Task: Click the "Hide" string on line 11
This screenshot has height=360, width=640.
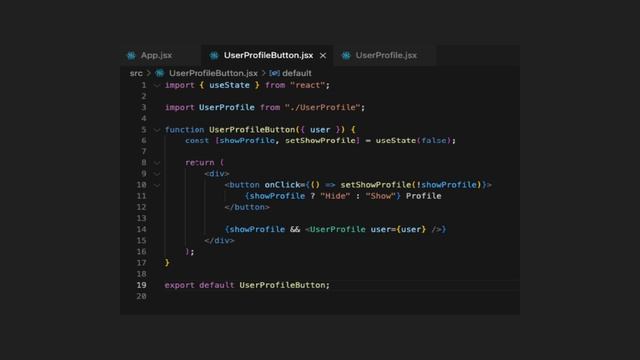Action: point(335,196)
